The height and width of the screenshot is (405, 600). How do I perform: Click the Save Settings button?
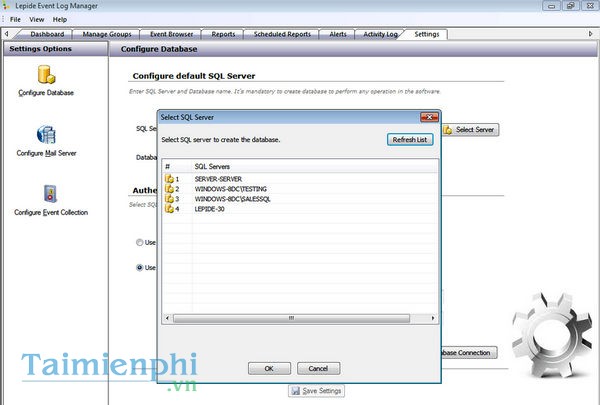tap(316, 391)
